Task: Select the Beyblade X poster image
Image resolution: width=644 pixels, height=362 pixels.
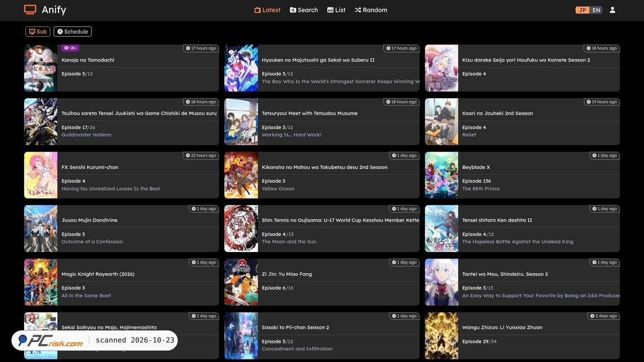Action: (441, 175)
